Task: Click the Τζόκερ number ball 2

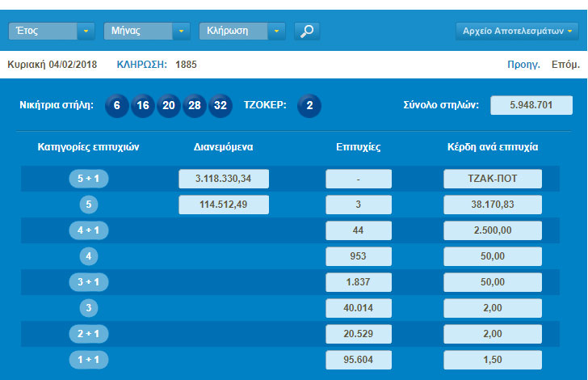Action: 309,105
